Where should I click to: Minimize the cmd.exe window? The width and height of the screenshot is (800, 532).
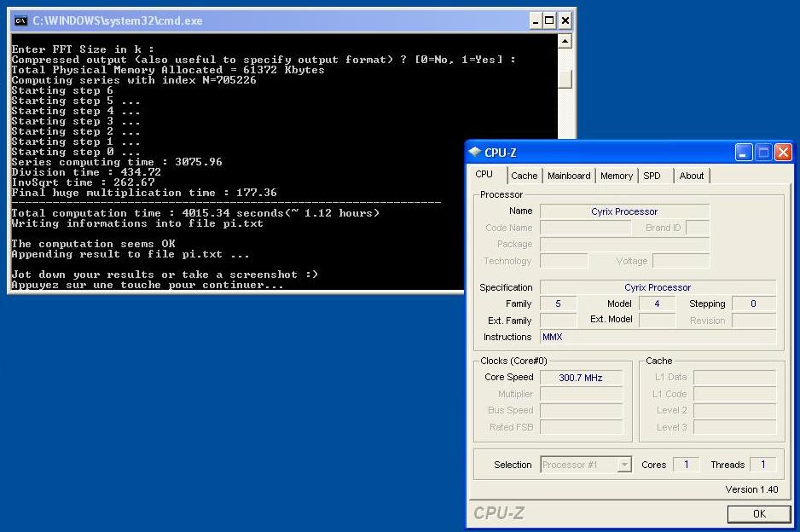[536, 21]
